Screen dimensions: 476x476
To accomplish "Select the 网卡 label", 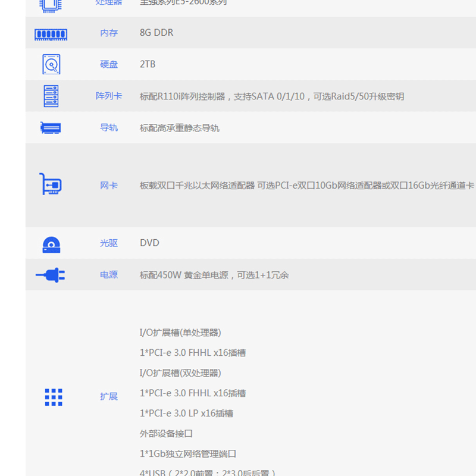I will [109, 186].
